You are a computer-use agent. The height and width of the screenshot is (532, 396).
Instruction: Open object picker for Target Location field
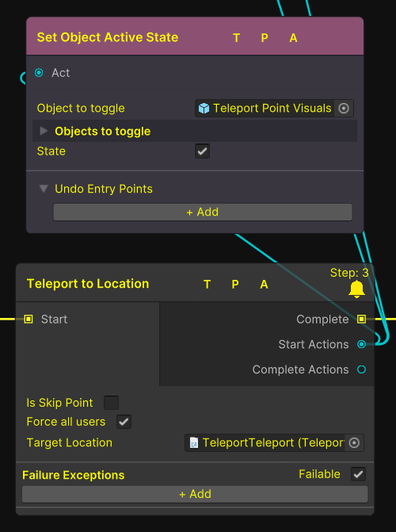[354, 442]
